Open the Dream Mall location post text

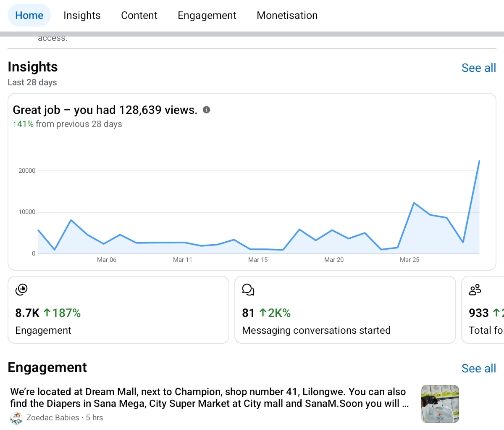tap(209, 398)
